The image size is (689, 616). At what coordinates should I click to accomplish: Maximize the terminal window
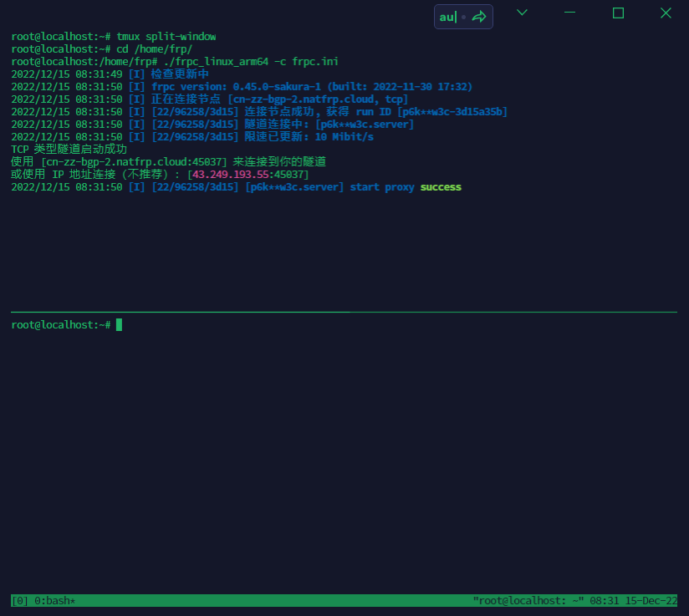pos(618,13)
